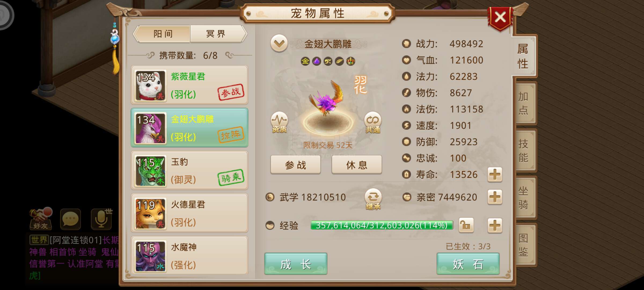
Task: Open the 妖石 button
Action: click(x=468, y=264)
